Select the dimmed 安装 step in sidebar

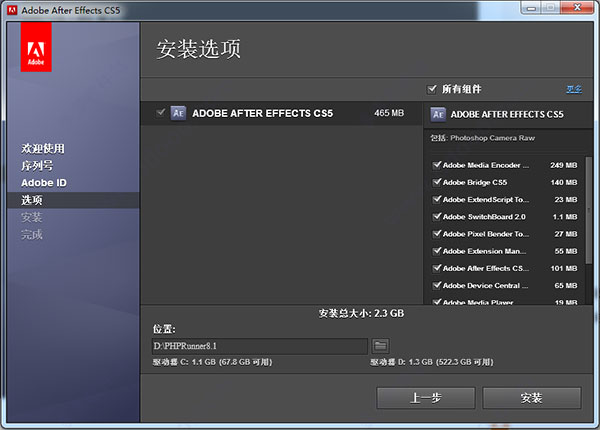pos(32,217)
